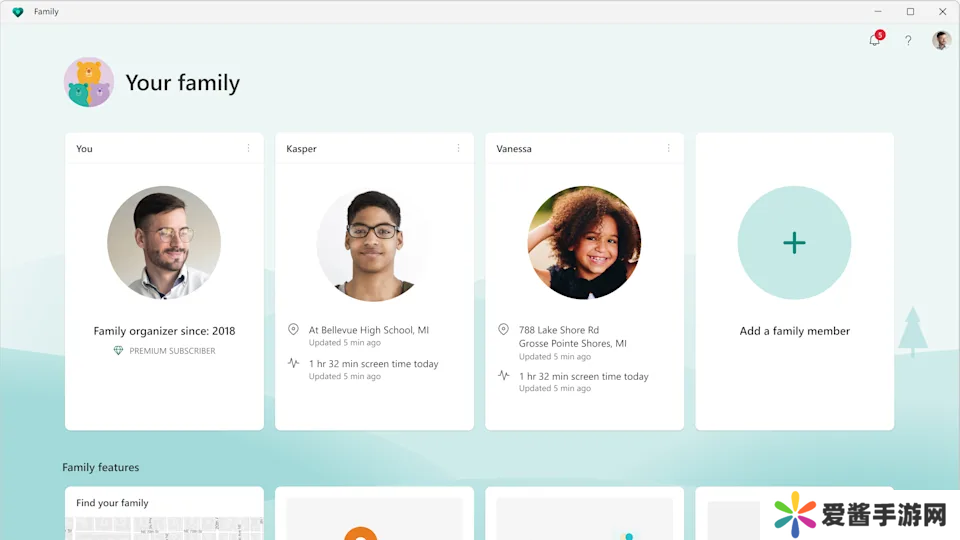Click the family bears logo
The image size is (960, 540).
click(x=89, y=82)
